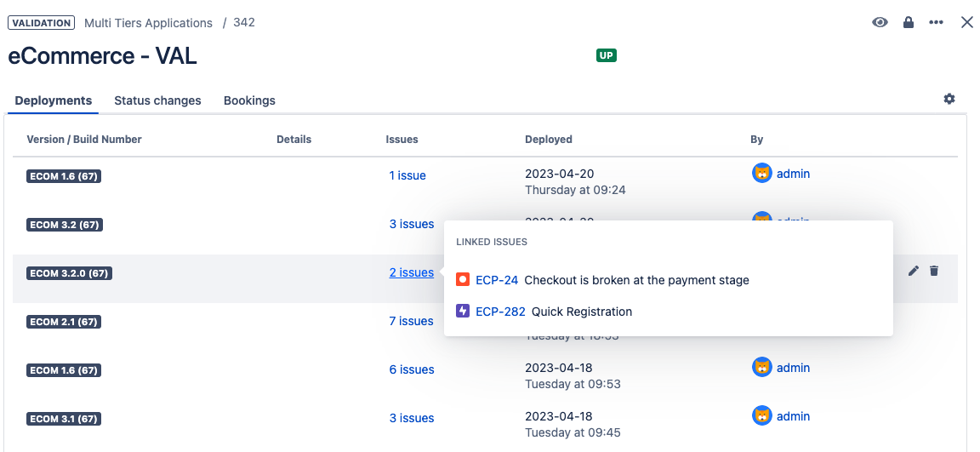Expand the 6 issues link for ECOM 1.6
Screen dimensions: 980x452
[x=412, y=369]
